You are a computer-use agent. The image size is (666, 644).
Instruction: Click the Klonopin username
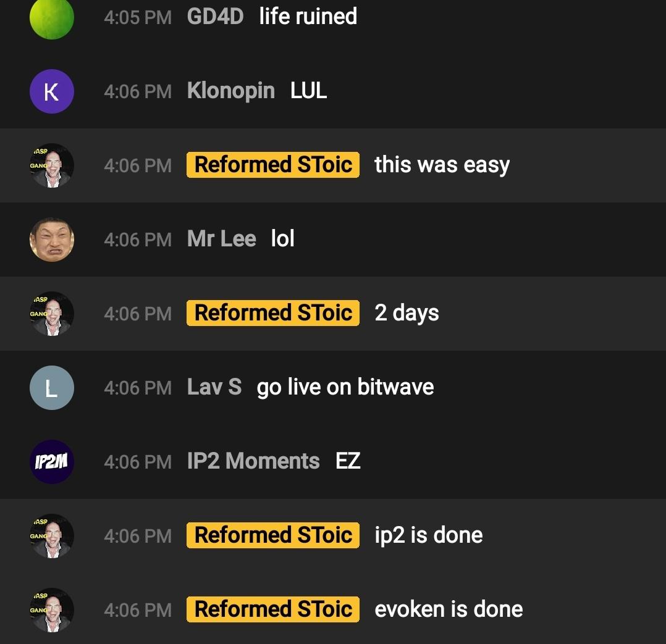click(x=231, y=91)
